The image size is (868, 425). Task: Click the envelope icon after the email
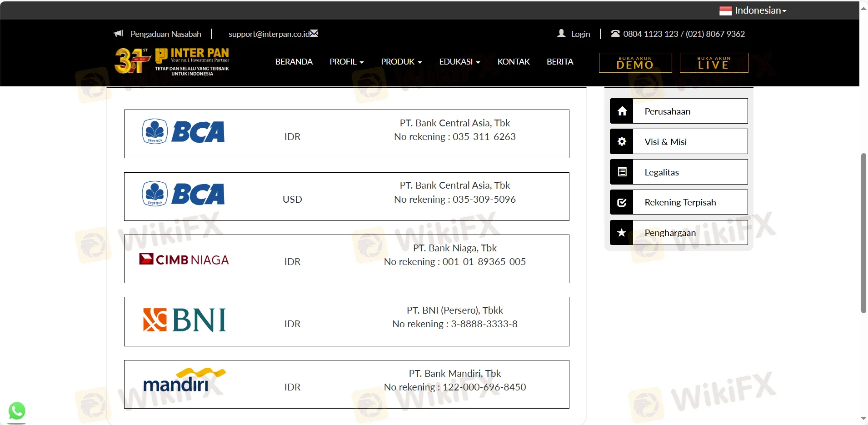314,33
